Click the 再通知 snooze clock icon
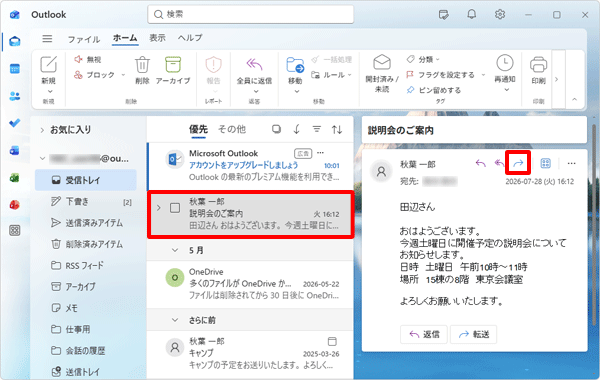This screenshot has width=600, height=380. pyautogui.click(x=505, y=63)
